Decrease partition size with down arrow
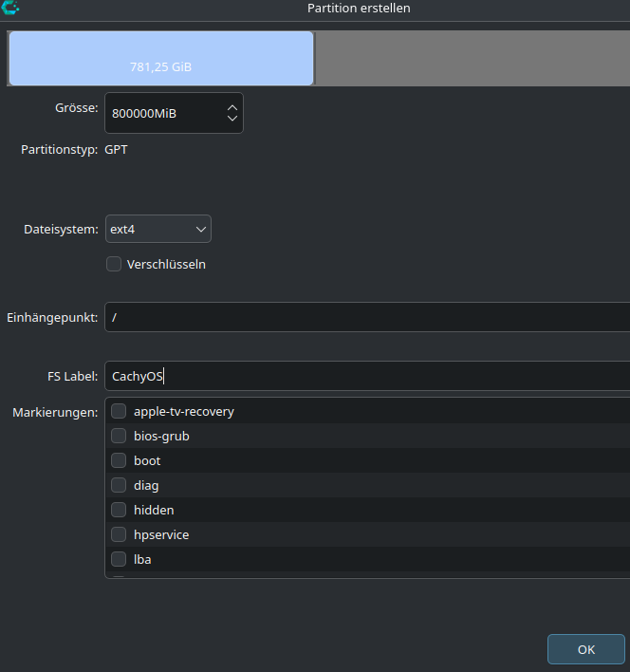 [232, 119]
